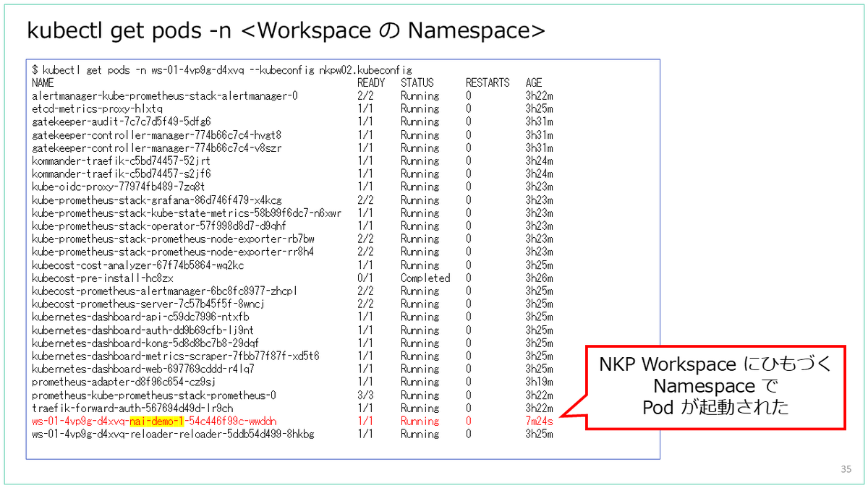Click the STATUS column header

(417, 83)
